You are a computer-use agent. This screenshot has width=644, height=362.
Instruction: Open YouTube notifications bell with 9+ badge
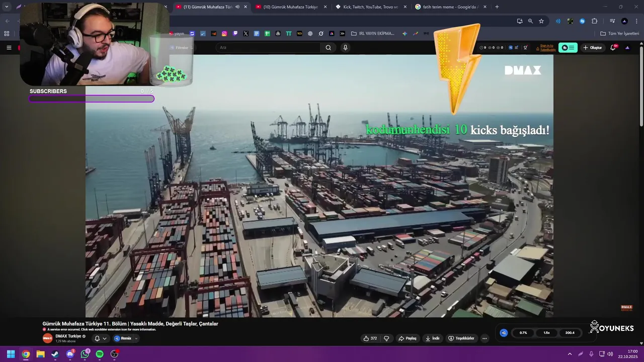point(613,47)
